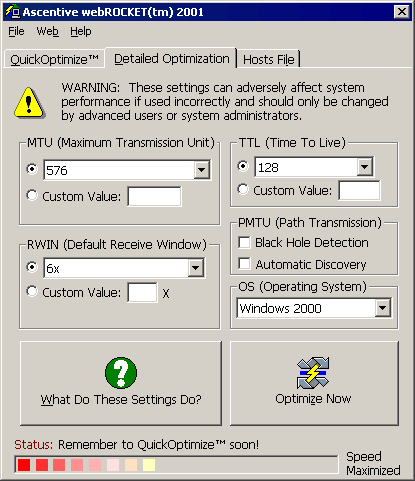
Task: Click the MTU Custom Value input field
Action: 154,196
